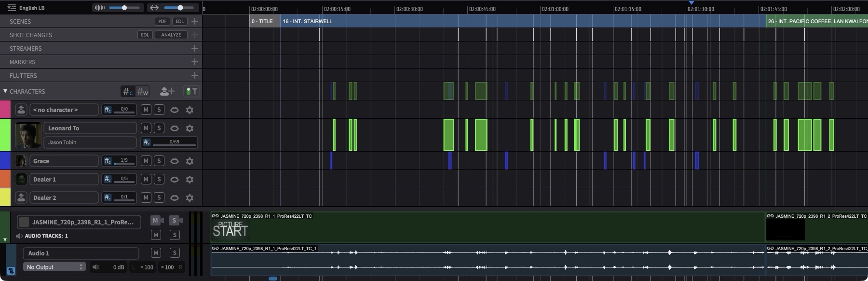
Task: Add a new flutter with plus icon
Action: 194,75
